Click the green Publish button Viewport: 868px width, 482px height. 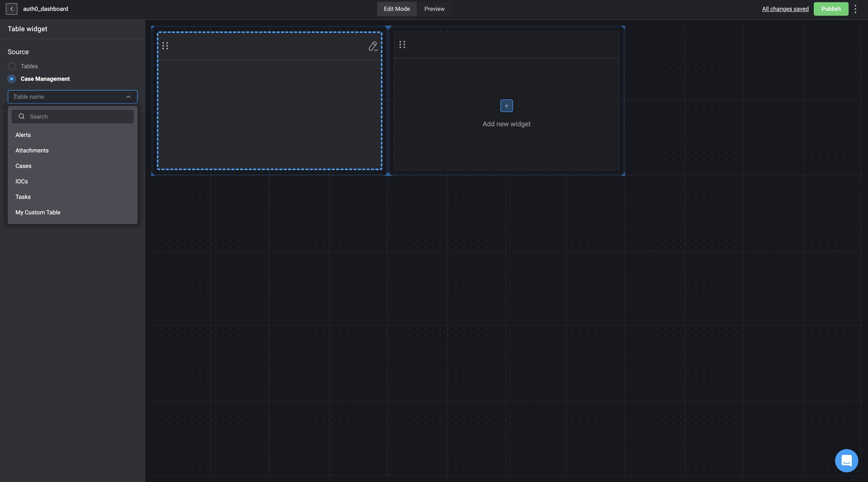click(x=831, y=9)
